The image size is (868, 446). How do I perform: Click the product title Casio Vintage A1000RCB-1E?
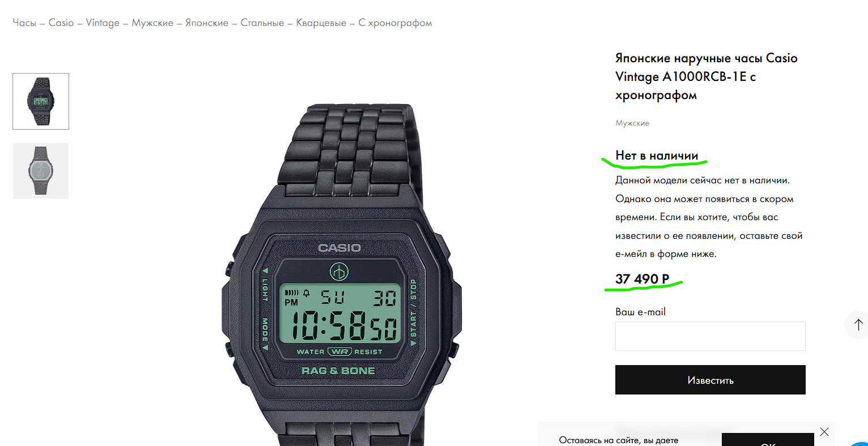tap(707, 76)
